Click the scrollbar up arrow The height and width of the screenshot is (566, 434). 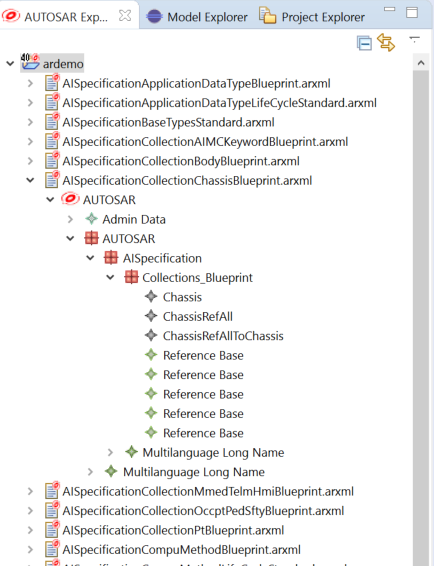pyautogui.click(x=421, y=63)
